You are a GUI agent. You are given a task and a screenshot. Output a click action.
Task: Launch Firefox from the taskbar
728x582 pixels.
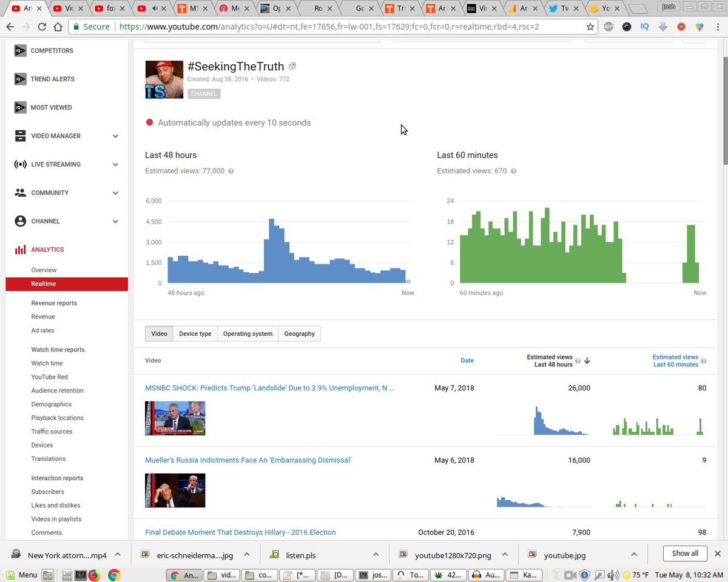(95, 575)
